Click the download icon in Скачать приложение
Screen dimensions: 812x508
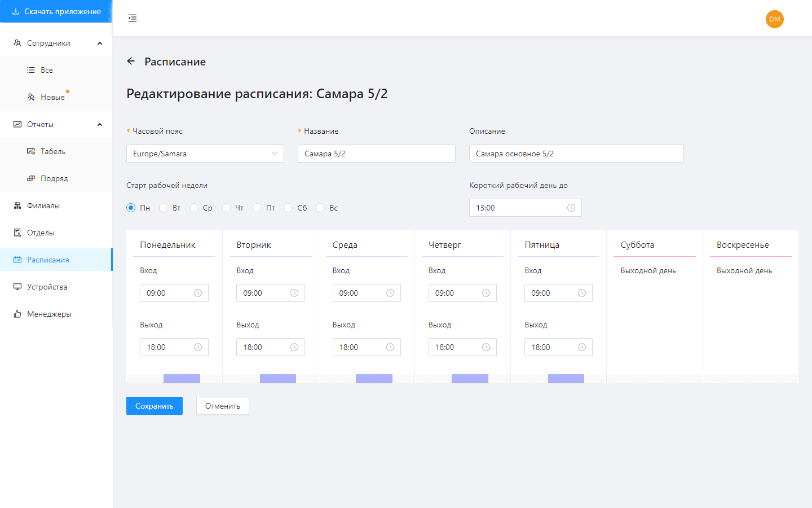[16, 11]
